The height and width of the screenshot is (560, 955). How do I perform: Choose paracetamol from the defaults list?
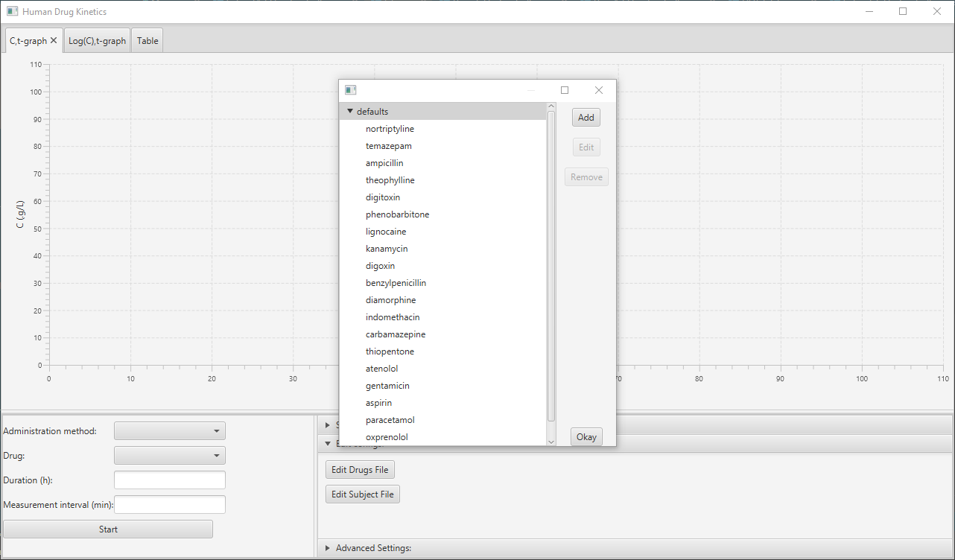[x=390, y=420]
